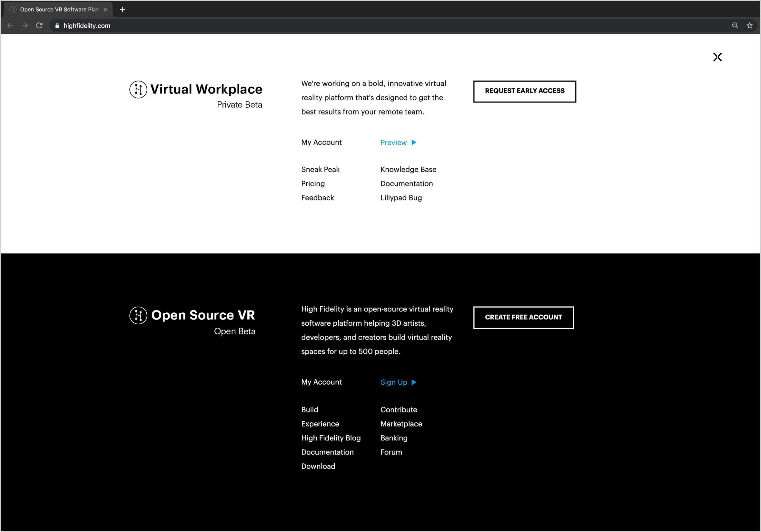Open the Feedback link
Image resolution: width=761 pixels, height=532 pixels.
[318, 198]
